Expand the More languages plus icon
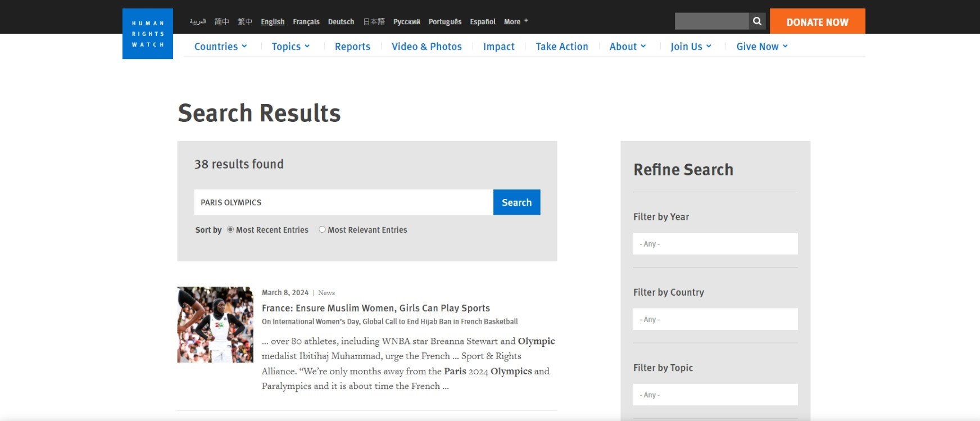 coord(526,21)
